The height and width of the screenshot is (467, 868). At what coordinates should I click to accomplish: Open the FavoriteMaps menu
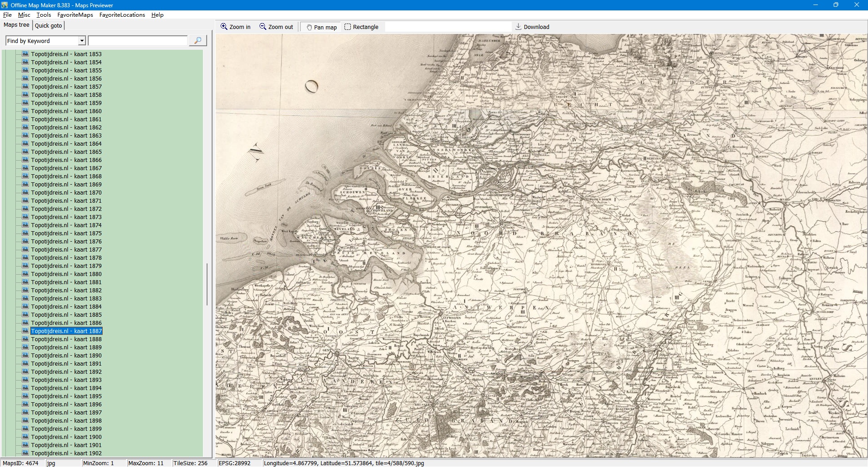[x=75, y=15]
